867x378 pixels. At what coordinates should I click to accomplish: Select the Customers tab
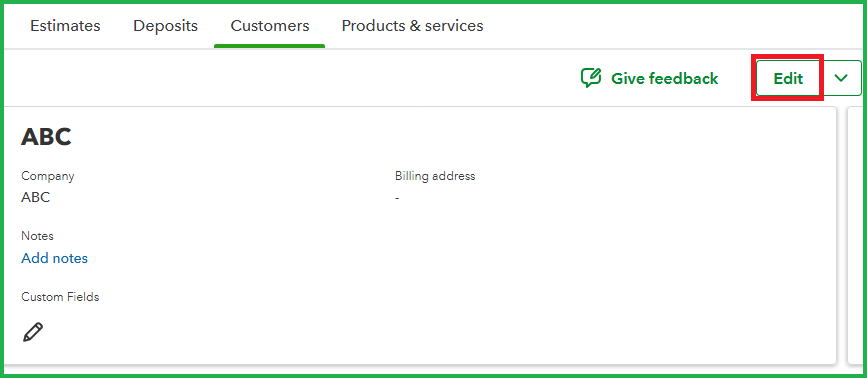(270, 25)
